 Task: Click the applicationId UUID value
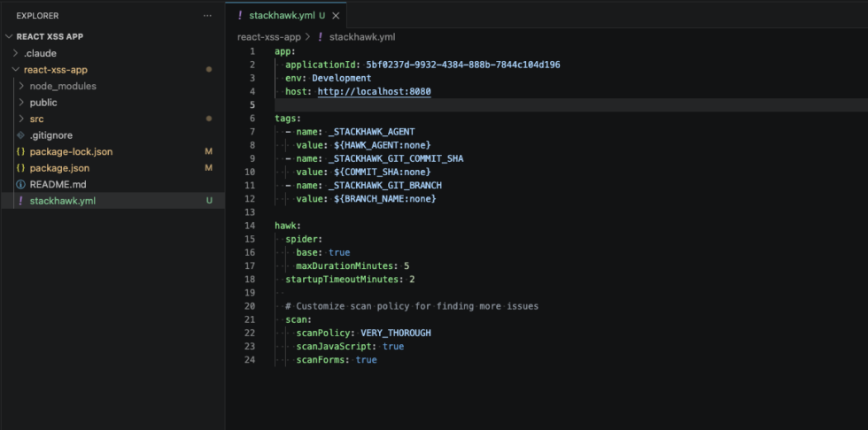tap(462, 65)
